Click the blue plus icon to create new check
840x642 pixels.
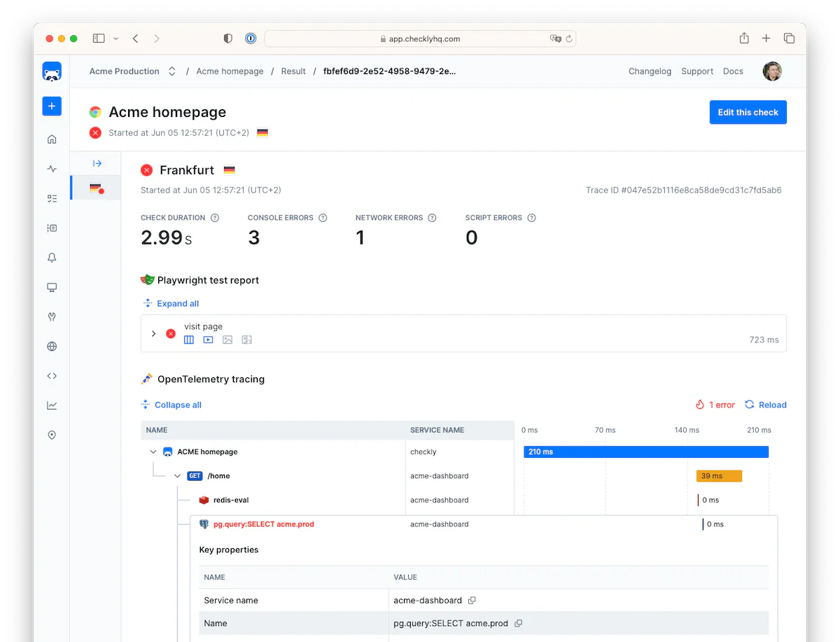click(x=51, y=106)
